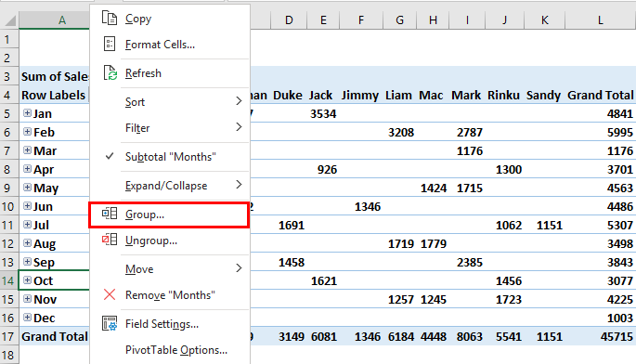636x364 pixels.
Task: Click the Jimmy column label
Action: coord(359,96)
